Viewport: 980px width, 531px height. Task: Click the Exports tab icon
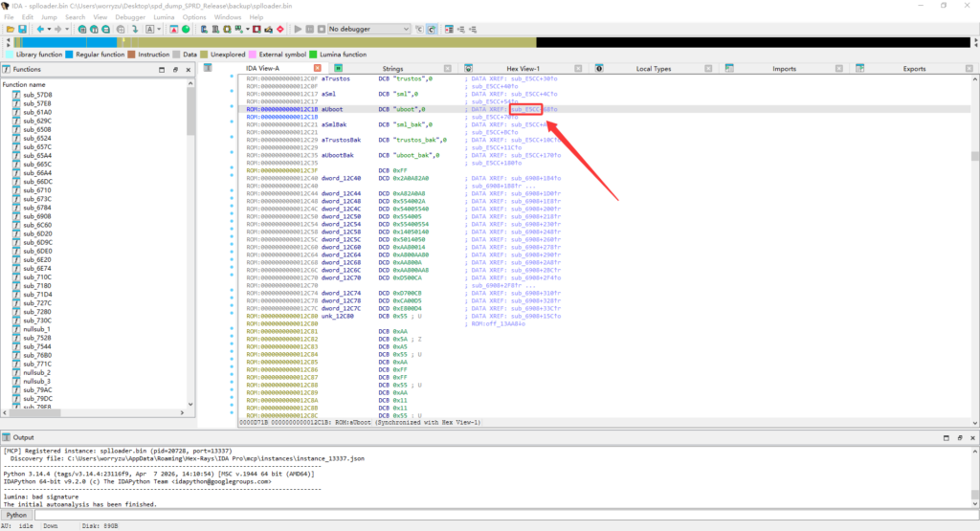[x=860, y=68]
